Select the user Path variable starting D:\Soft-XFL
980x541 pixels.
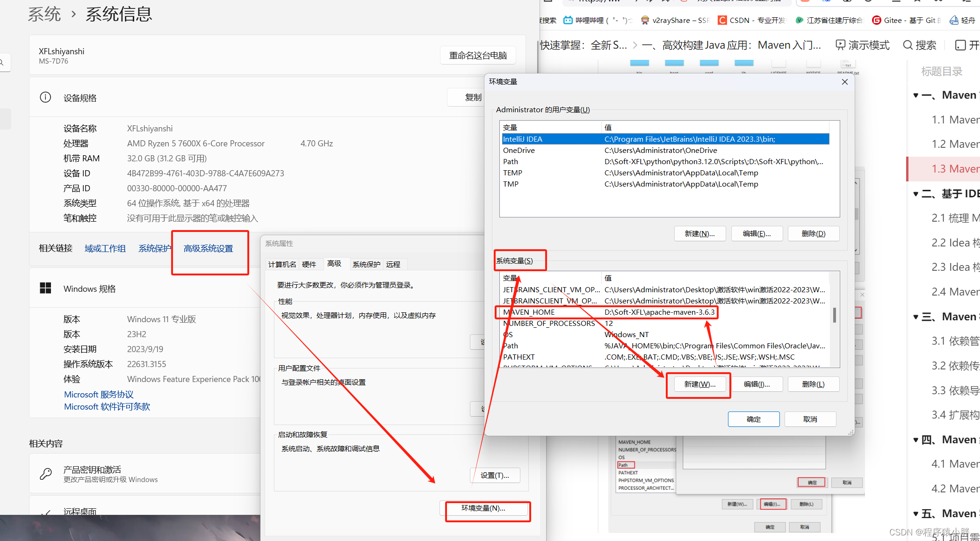pos(665,161)
